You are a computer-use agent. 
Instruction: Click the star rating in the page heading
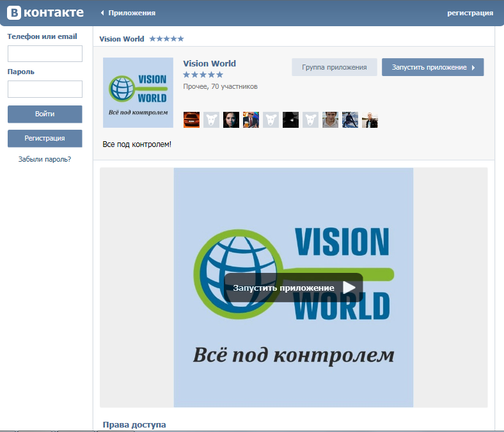(166, 39)
